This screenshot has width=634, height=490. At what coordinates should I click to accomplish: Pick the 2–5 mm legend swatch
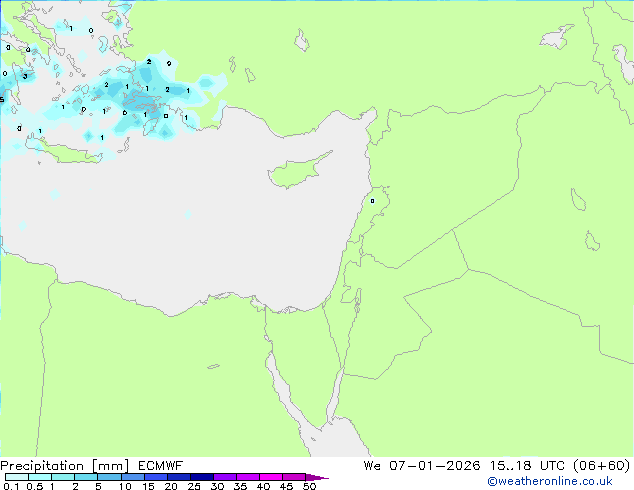point(86,477)
